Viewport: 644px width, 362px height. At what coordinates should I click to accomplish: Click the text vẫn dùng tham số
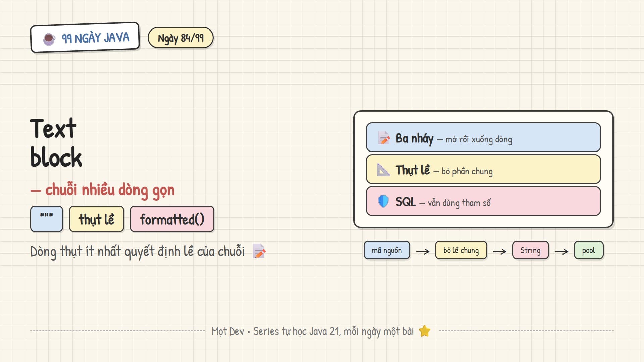pyautogui.click(x=459, y=203)
